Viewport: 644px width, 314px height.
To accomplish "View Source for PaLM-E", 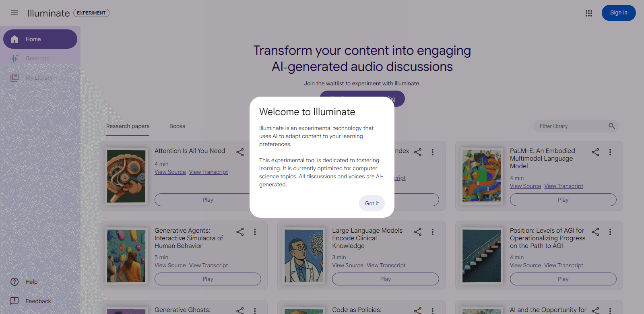I will click(525, 186).
